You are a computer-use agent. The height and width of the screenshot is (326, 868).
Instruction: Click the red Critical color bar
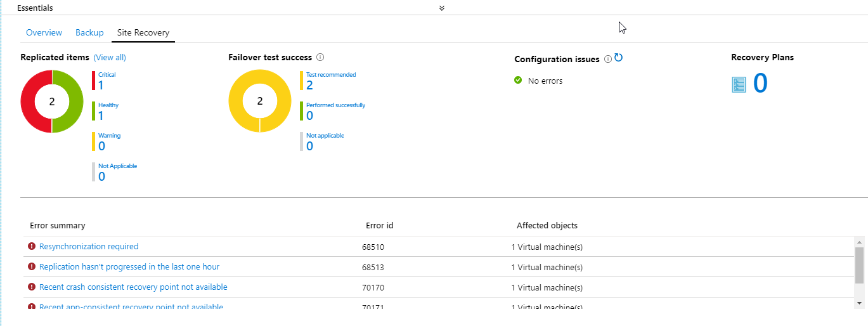pos(94,81)
